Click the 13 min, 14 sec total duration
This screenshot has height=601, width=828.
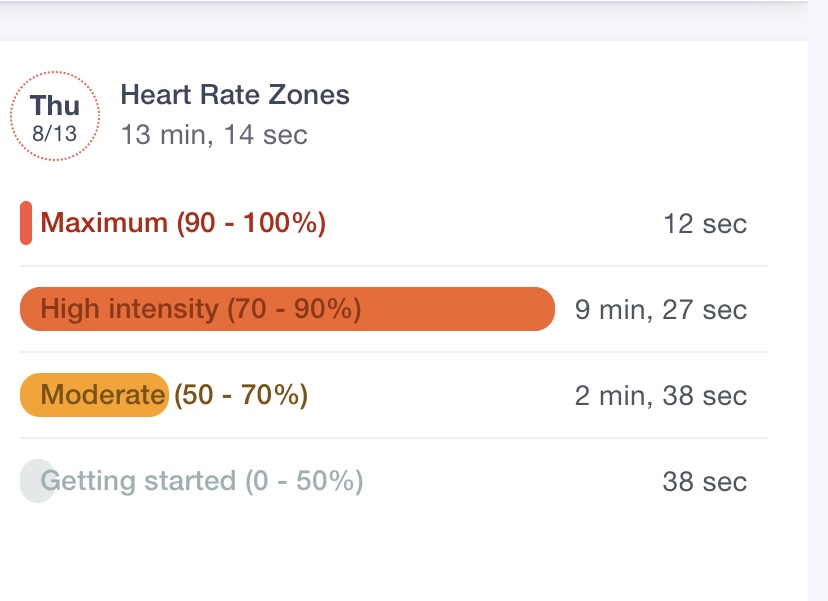pyautogui.click(x=214, y=134)
